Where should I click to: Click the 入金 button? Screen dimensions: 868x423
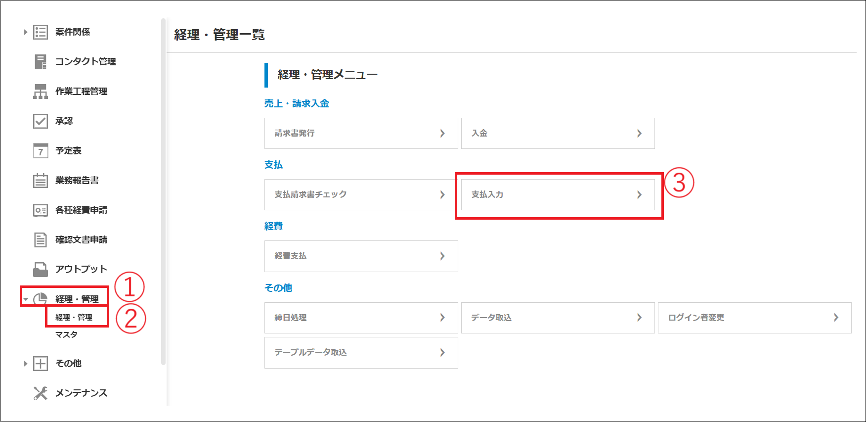click(558, 134)
